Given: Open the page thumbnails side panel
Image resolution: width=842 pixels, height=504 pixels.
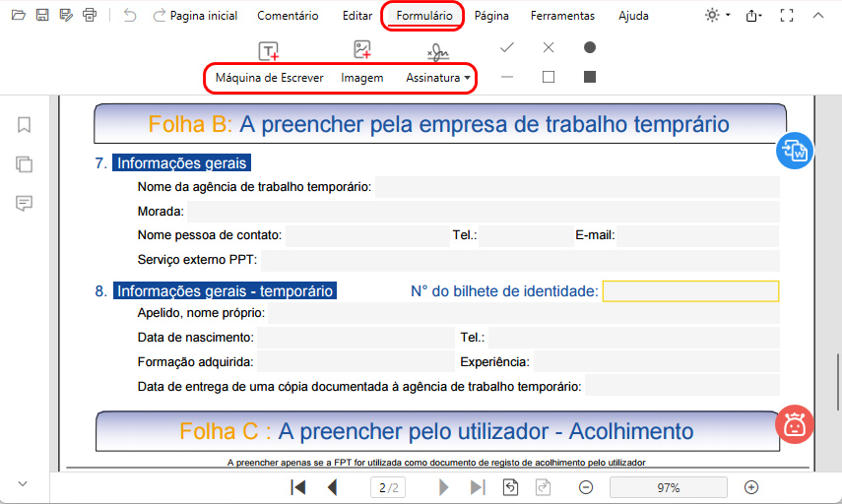Looking at the screenshot, I should coord(24,164).
